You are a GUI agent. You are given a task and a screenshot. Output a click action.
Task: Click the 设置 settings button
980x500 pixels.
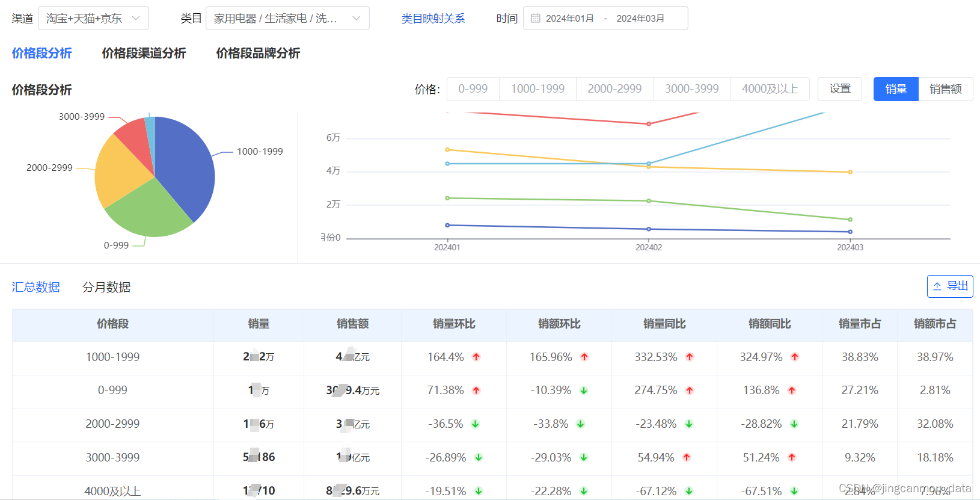[x=840, y=89]
